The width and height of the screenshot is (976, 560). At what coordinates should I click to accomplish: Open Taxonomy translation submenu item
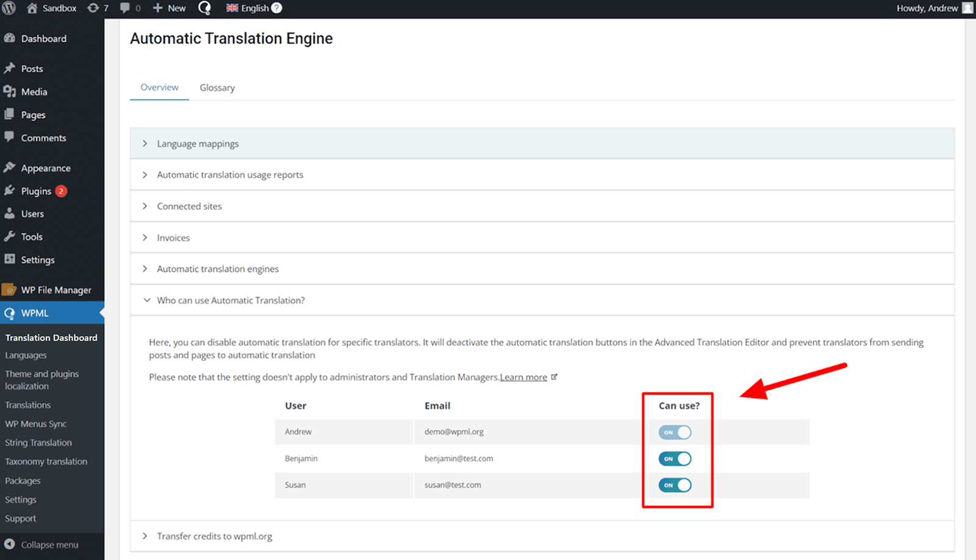(46, 462)
